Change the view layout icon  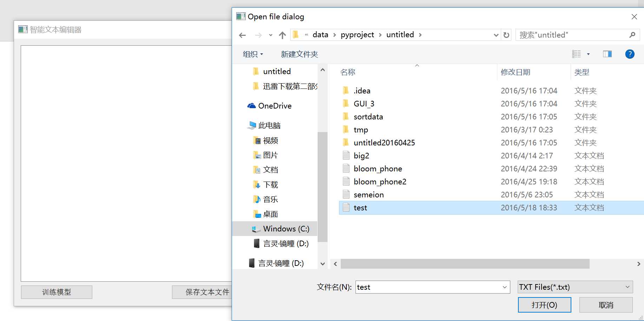click(x=576, y=54)
